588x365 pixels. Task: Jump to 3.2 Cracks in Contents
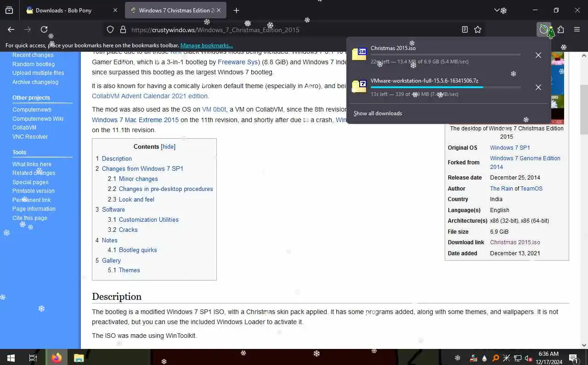pyautogui.click(x=123, y=230)
